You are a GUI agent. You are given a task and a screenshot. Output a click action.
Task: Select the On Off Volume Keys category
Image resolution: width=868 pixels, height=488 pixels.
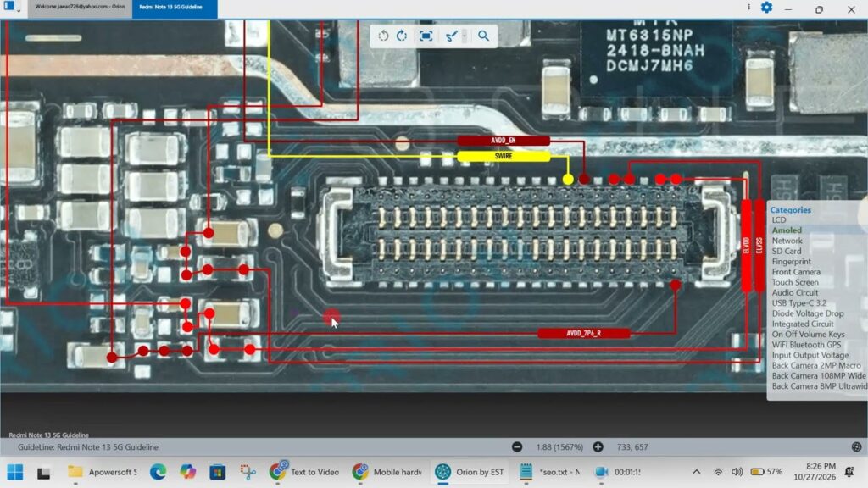(808, 334)
